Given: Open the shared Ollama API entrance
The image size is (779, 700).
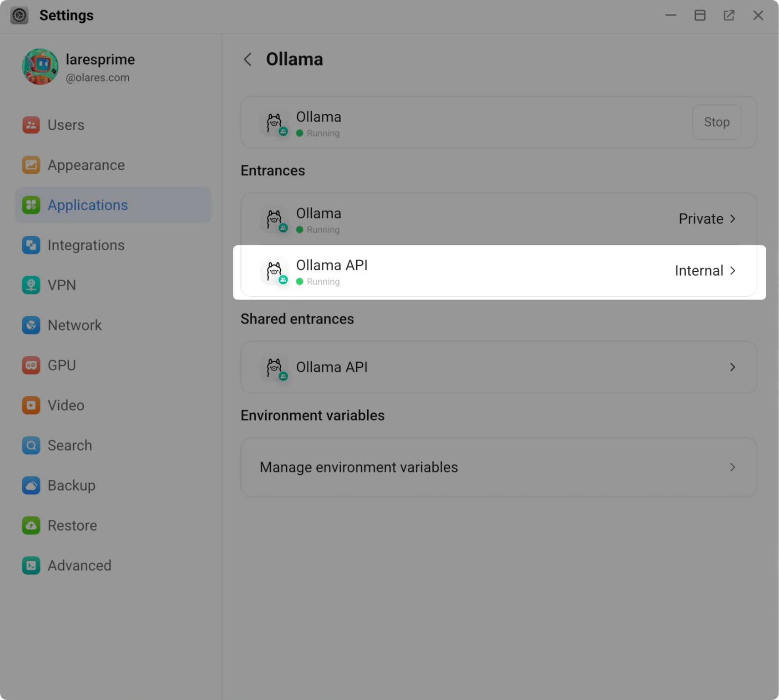Looking at the screenshot, I should 498,367.
